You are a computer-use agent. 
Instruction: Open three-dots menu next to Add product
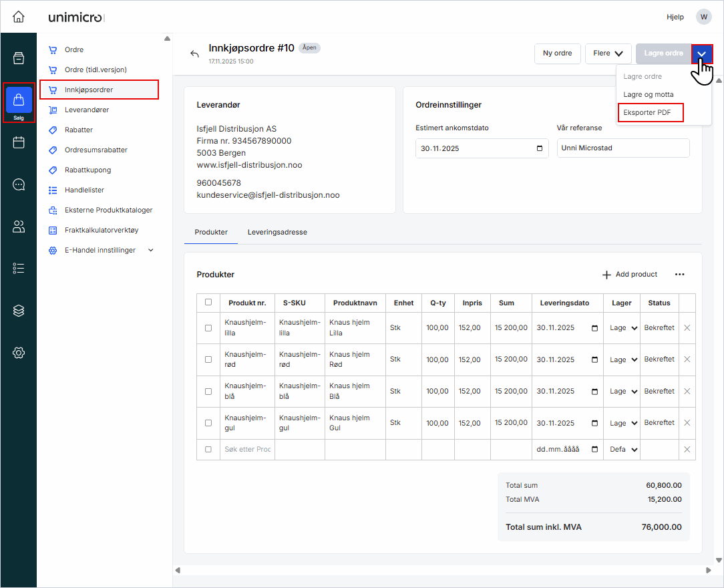(679, 275)
